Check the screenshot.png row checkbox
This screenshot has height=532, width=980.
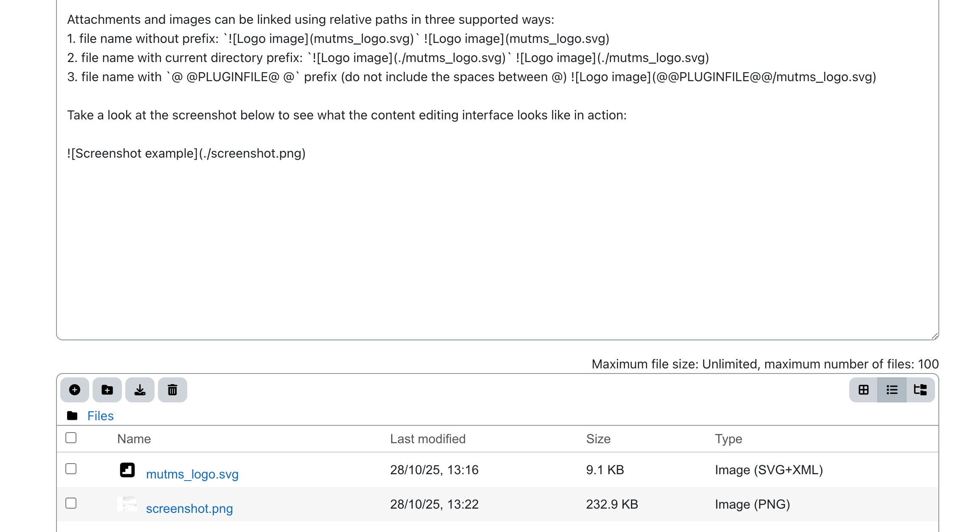tap(71, 503)
